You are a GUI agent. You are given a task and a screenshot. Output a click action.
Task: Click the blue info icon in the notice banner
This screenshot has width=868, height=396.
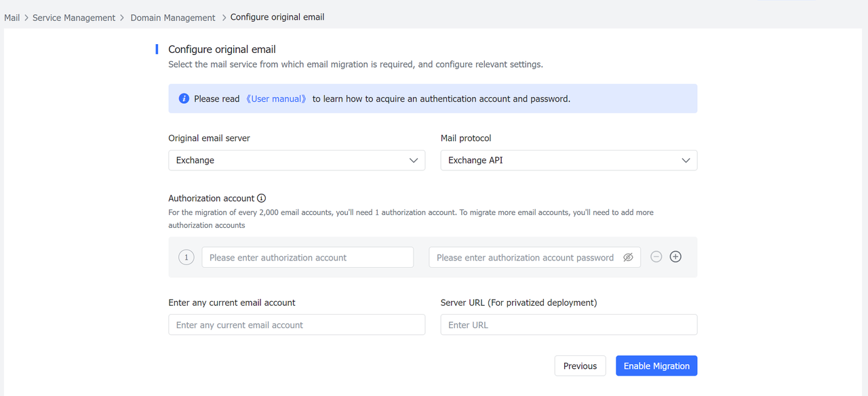click(x=184, y=99)
